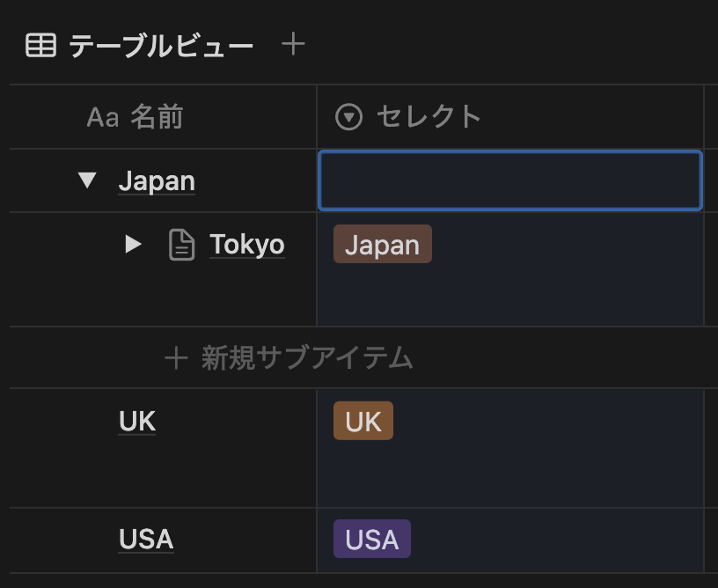Open the UK page link

pyautogui.click(x=137, y=422)
